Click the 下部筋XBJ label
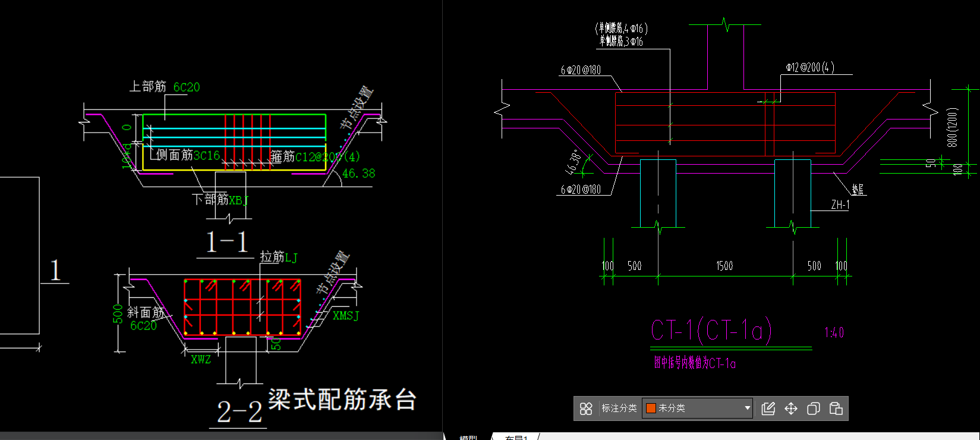The height and width of the screenshot is (440, 980). tap(220, 199)
